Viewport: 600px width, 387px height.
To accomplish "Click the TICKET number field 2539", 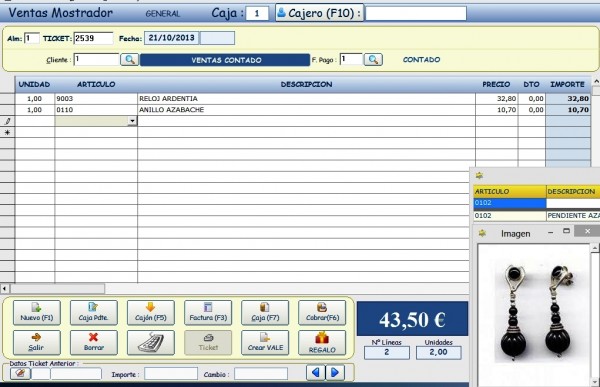I will point(93,38).
